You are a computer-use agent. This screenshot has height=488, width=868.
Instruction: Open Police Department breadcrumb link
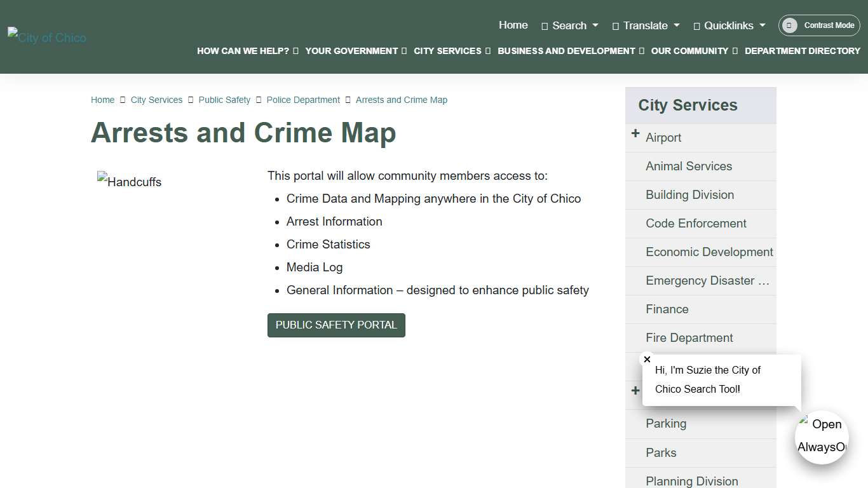click(303, 100)
